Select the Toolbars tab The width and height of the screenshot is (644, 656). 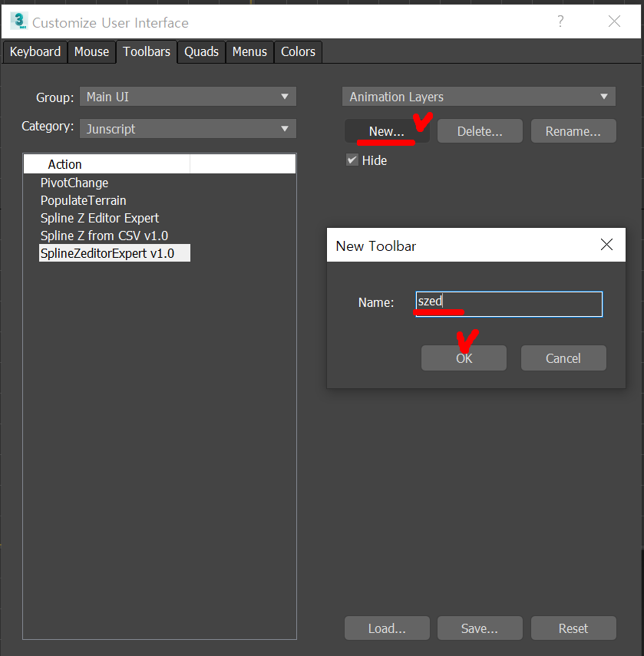[147, 52]
